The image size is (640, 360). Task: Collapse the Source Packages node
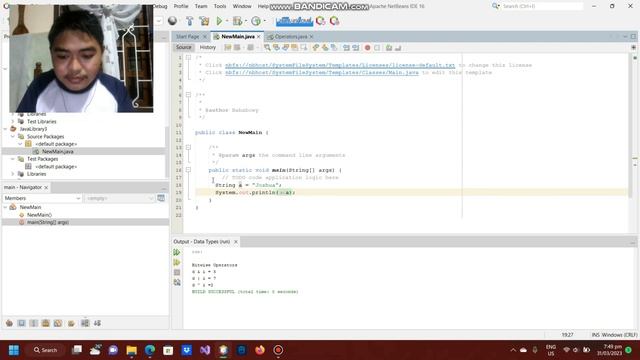(x=13, y=136)
